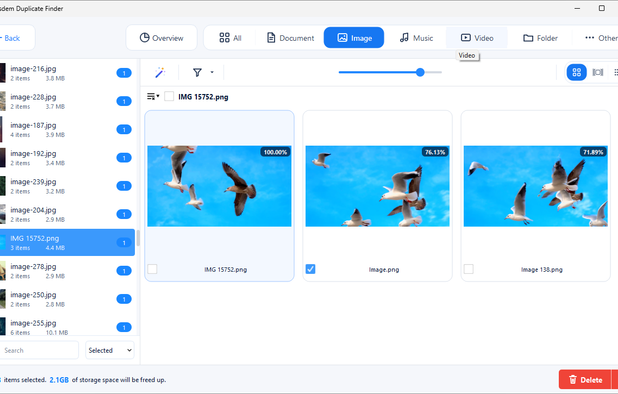This screenshot has height=394, width=618.
Task: Switch to the Music tab
Action: (416, 38)
